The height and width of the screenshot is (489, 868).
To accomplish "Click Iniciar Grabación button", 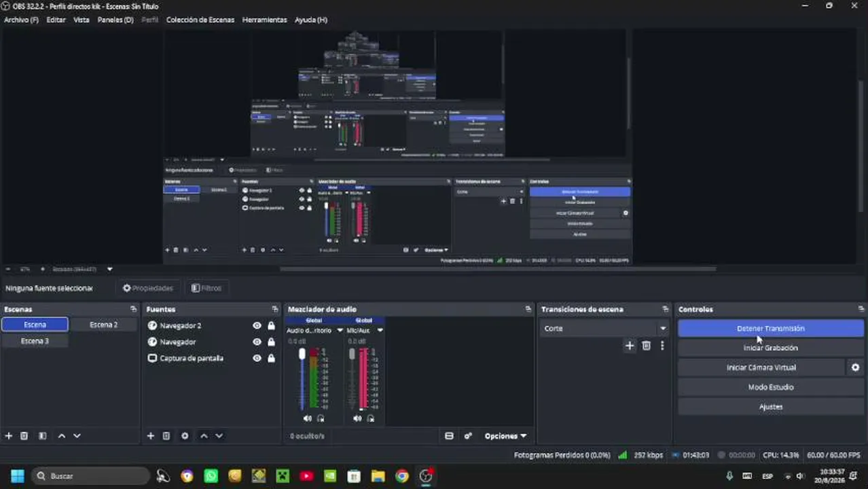I will pos(771,348).
